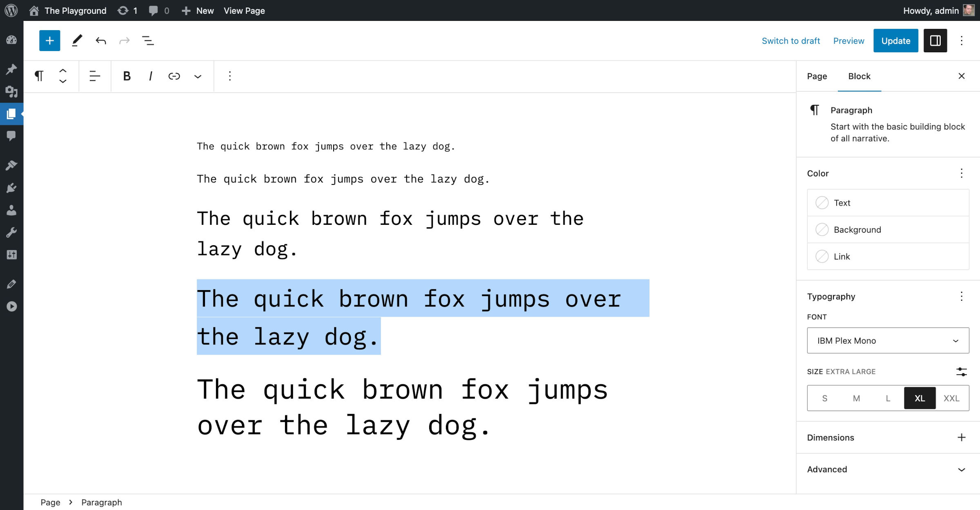This screenshot has width=980, height=510.
Task: Open the comments bubble in admin bar
Action: (159, 11)
